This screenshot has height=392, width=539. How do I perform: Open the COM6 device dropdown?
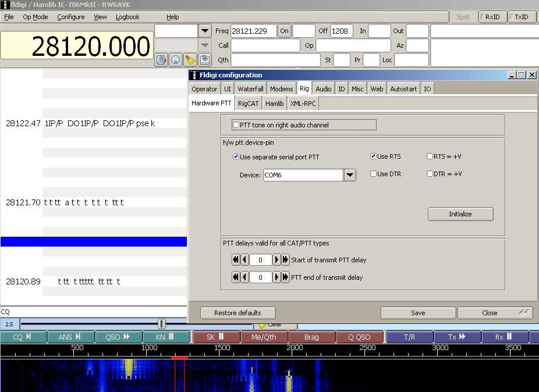pyautogui.click(x=349, y=175)
